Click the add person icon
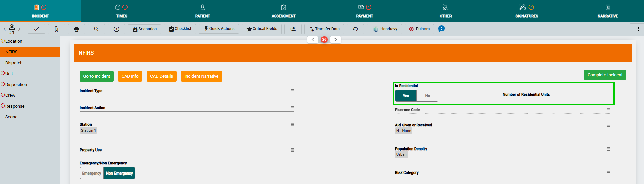Screen dimensions: 644x184 click(x=293, y=29)
